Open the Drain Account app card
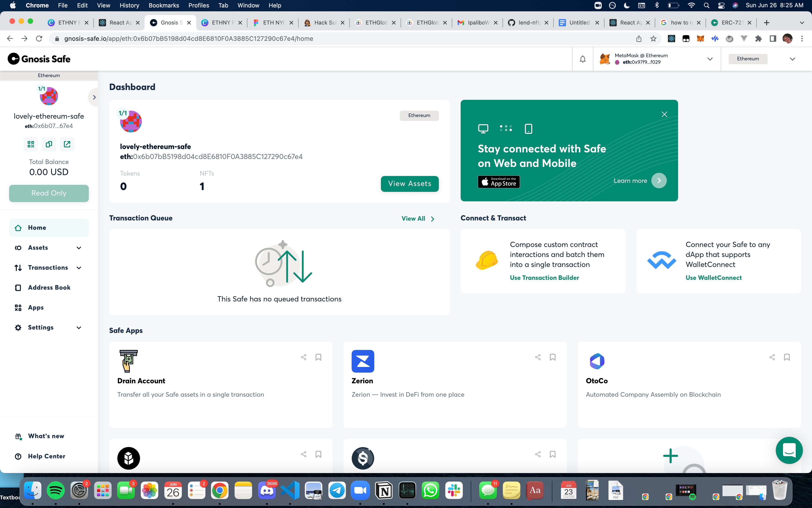The width and height of the screenshot is (812, 508). pos(221,385)
